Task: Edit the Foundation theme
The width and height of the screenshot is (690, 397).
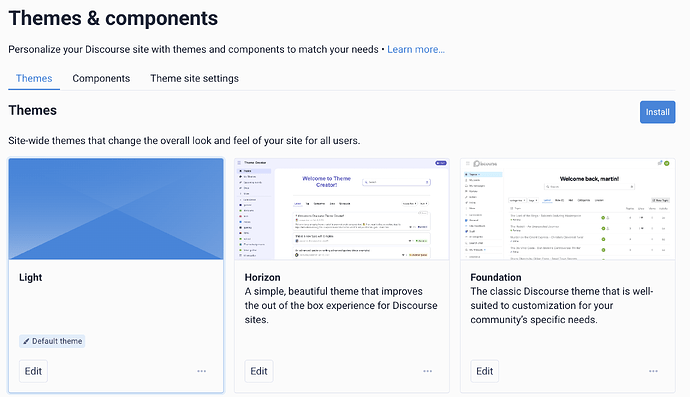Action: point(484,371)
